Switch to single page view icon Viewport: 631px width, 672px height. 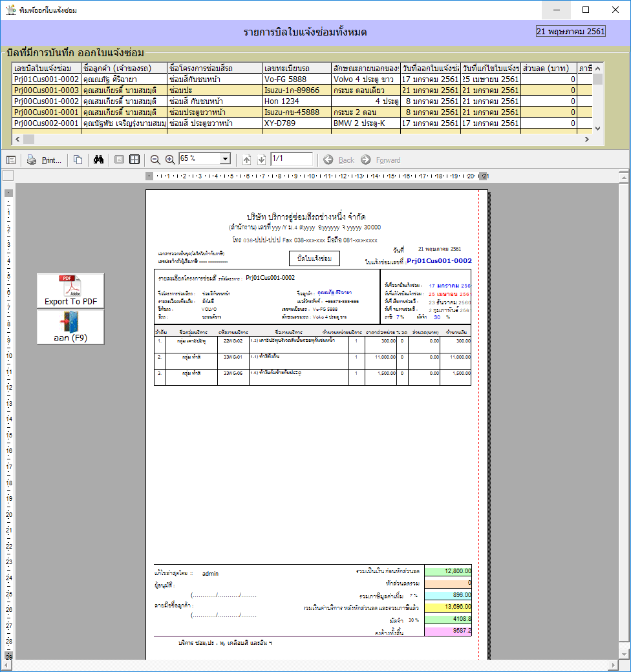(119, 160)
